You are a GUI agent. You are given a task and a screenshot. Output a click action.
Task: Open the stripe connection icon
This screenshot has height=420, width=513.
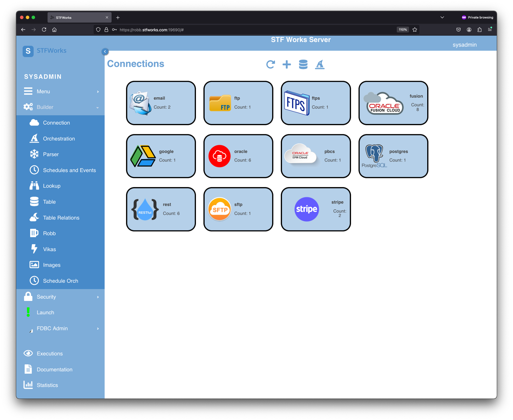pos(307,209)
